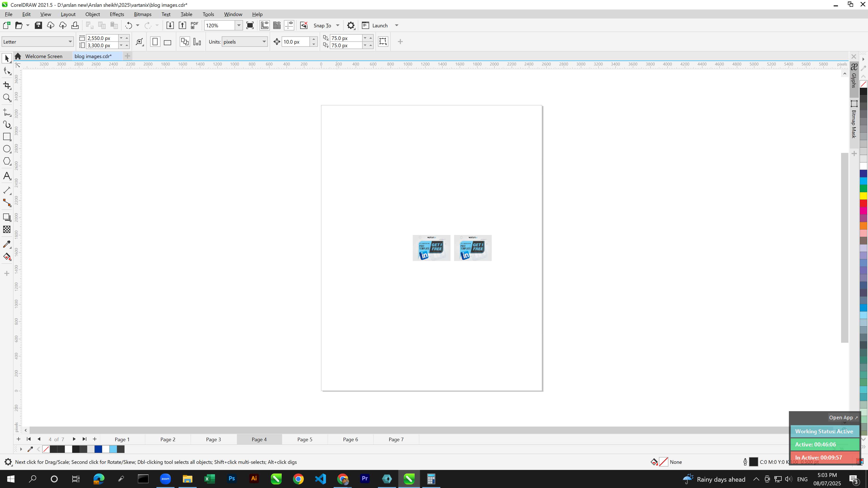
Task: Open the Effects menu
Action: coord(117,14)
